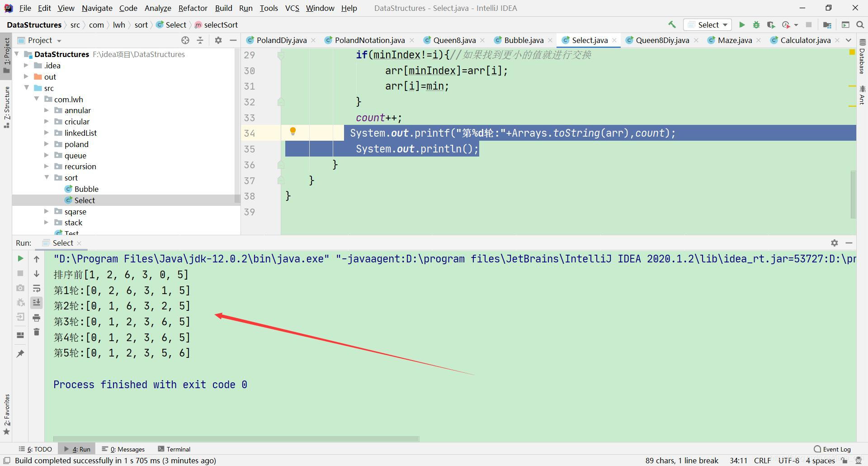Toggle the tool window quick access icon

[7, 461]
